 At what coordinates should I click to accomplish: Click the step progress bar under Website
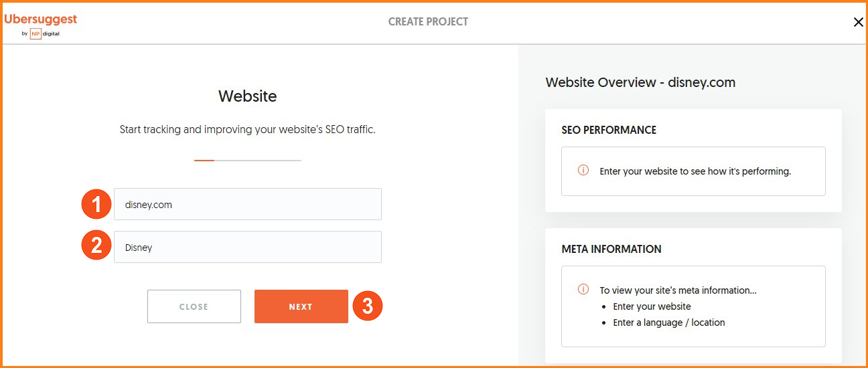pyautogui.click(x=248, y=161)
